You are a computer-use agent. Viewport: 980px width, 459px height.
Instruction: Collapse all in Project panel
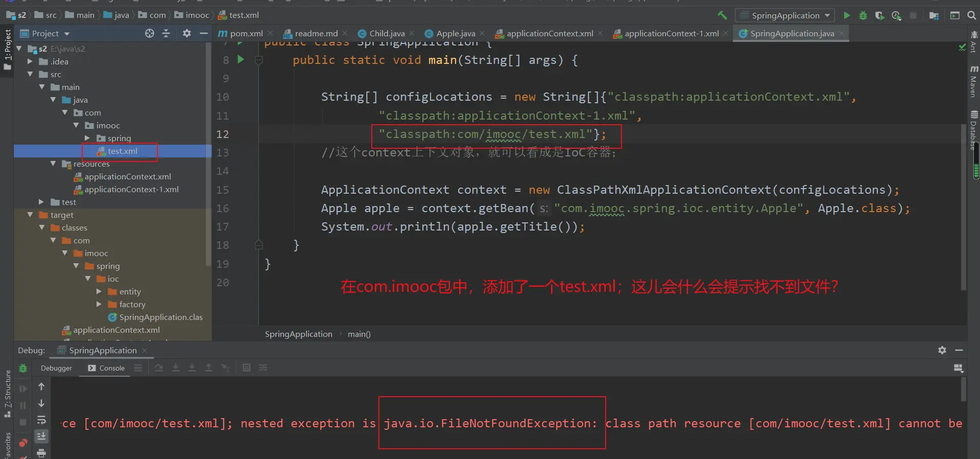point(166,33)
